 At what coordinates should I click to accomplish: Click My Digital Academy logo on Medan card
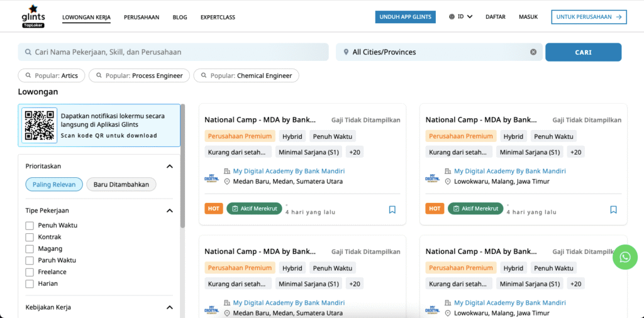pyautogui.click(x=212, y=178)
